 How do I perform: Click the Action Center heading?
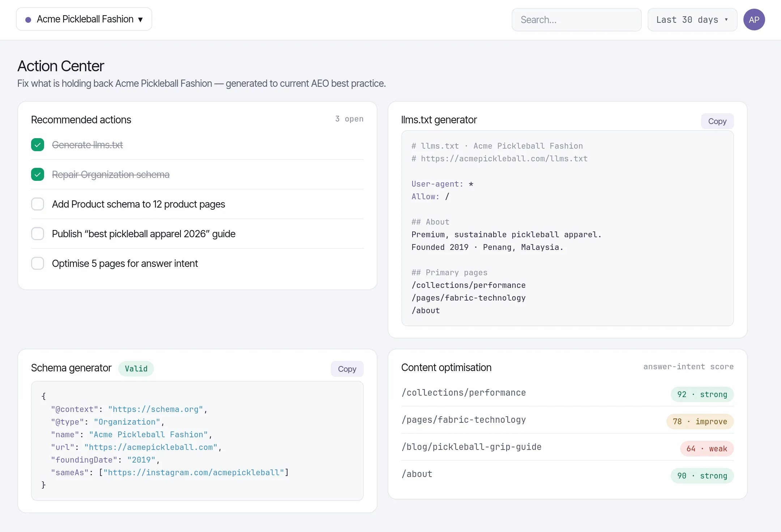pos(61,66)
